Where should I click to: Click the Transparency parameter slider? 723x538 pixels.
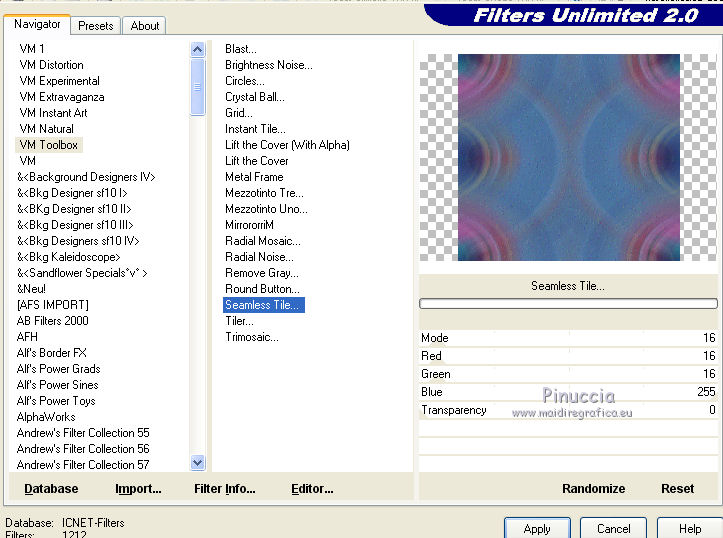pos(569,410)
